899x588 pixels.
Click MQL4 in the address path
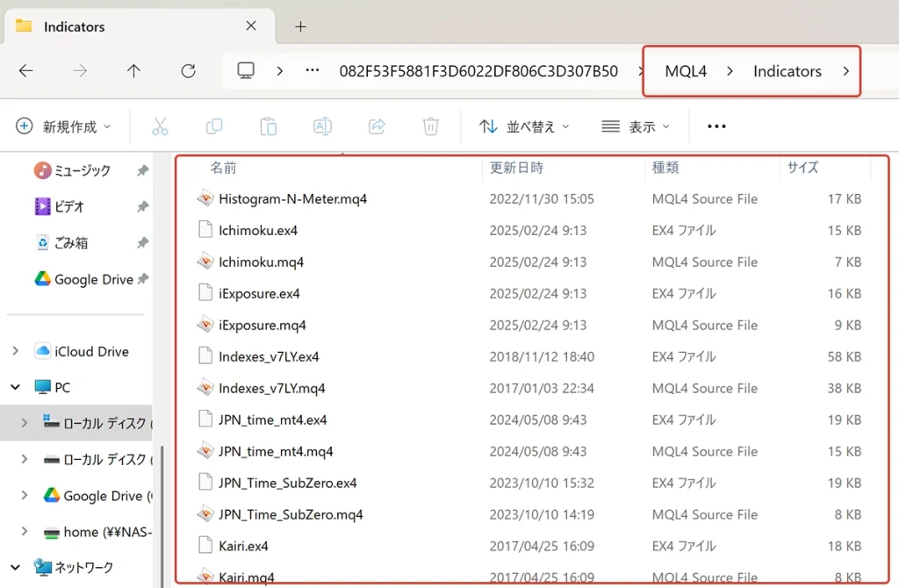pyautogui.click(x=686, y=71)
